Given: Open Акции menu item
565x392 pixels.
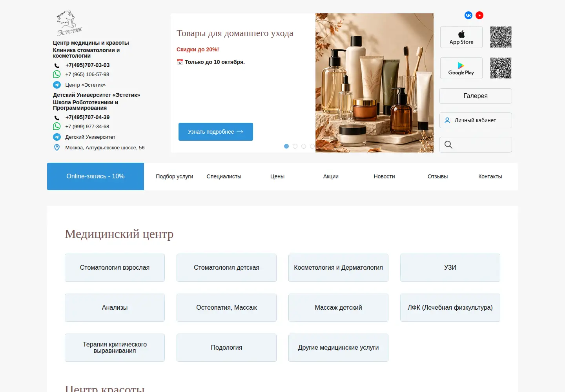Looking at the screenshot, I should point(331,176).
